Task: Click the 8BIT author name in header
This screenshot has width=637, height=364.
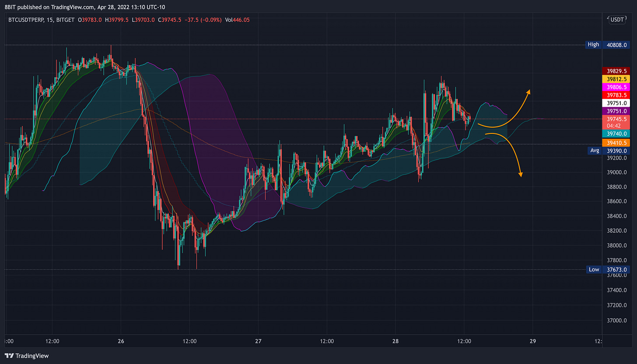Action: (10, 7)
